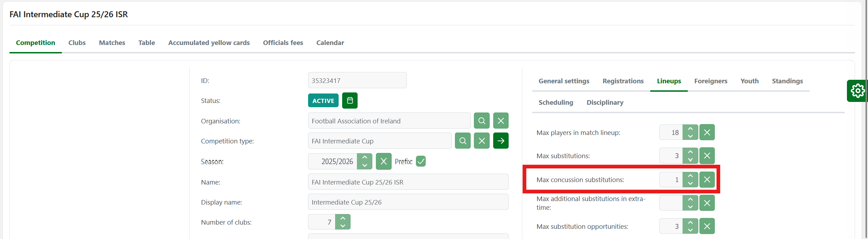Image resolution: width=868 pixels, height=239 pixels.
Task: Decrease Max substitution opportunities value
Action: 690,230
